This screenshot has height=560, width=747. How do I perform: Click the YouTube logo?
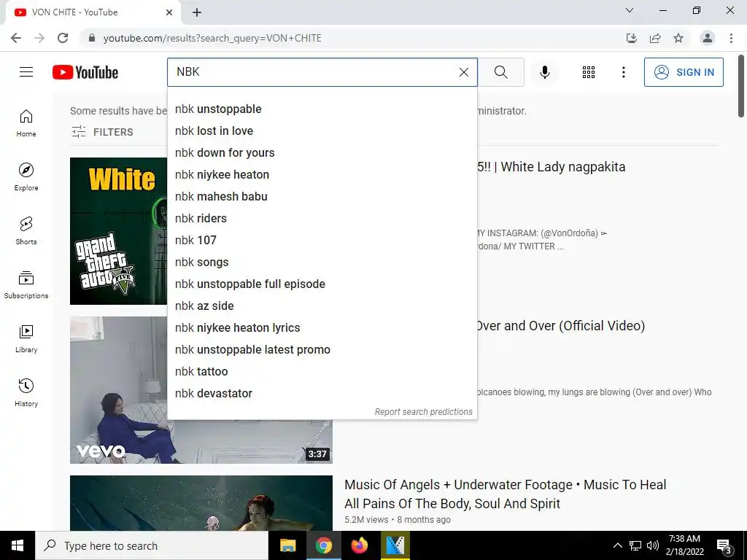[x=85, y=72]
